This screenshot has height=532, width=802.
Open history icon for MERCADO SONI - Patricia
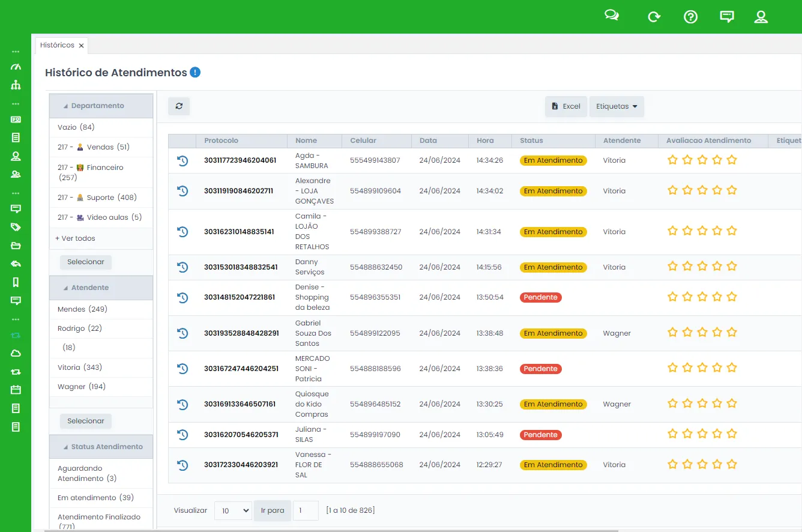[182, 369]
